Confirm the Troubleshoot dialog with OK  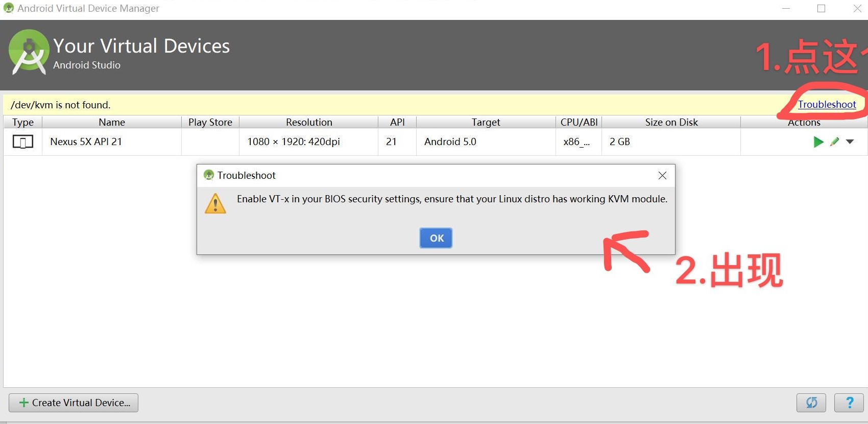[x=436, y=238]
